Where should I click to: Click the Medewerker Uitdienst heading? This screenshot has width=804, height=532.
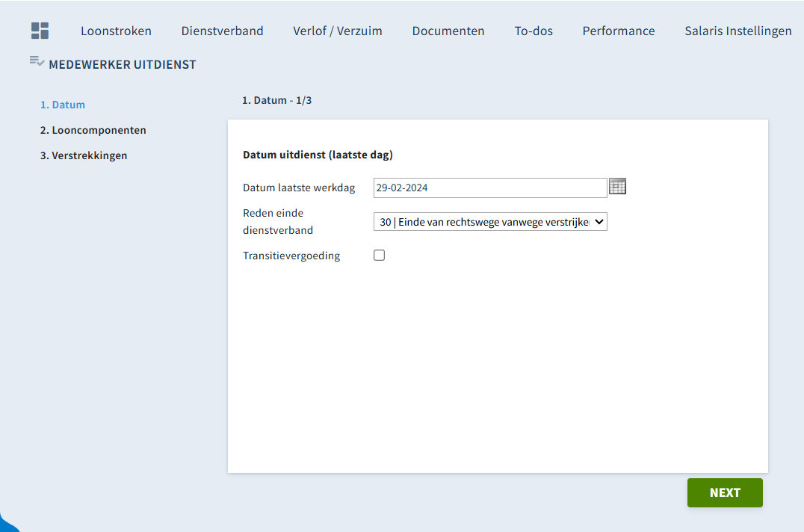122,64
